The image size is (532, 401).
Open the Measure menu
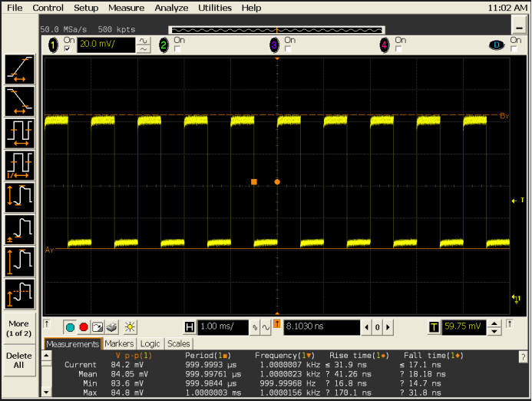tap(126, 8)
